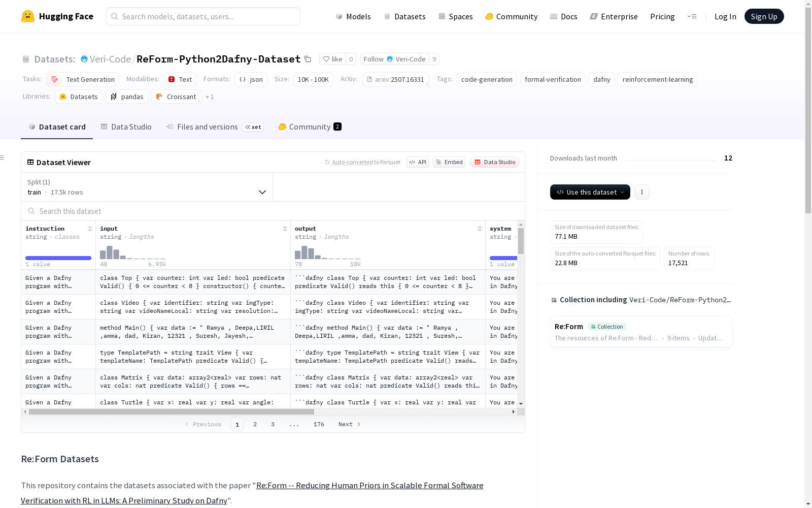
Task: Focus the Search models, datasets, users field
Action: pos(203,16)
